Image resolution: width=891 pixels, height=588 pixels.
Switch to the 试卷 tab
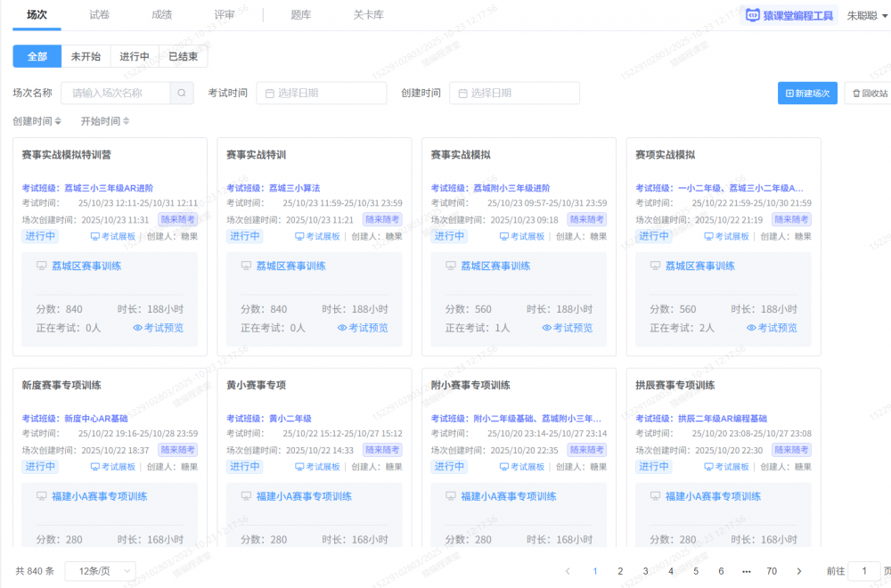pos(100,15)
